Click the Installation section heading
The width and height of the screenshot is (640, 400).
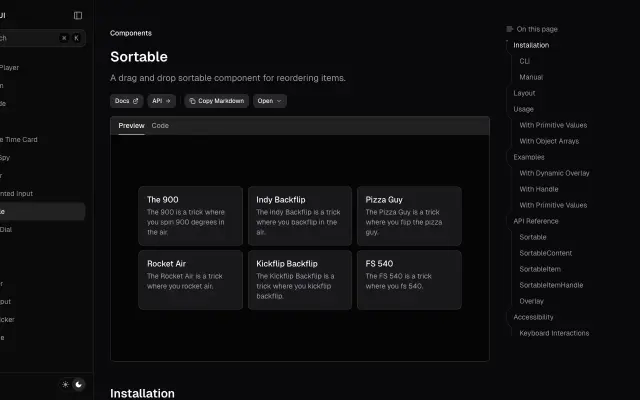[x=142, y=393]
